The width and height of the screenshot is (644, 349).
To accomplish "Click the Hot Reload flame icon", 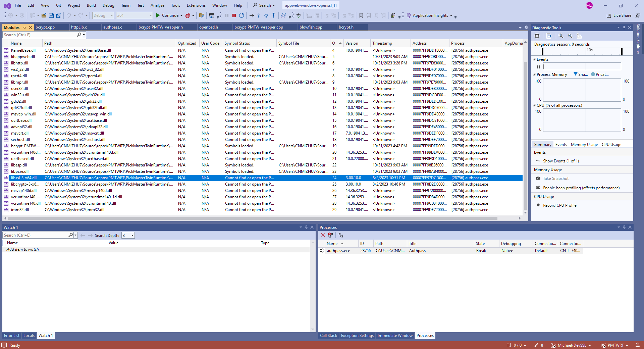I will 188,15.
